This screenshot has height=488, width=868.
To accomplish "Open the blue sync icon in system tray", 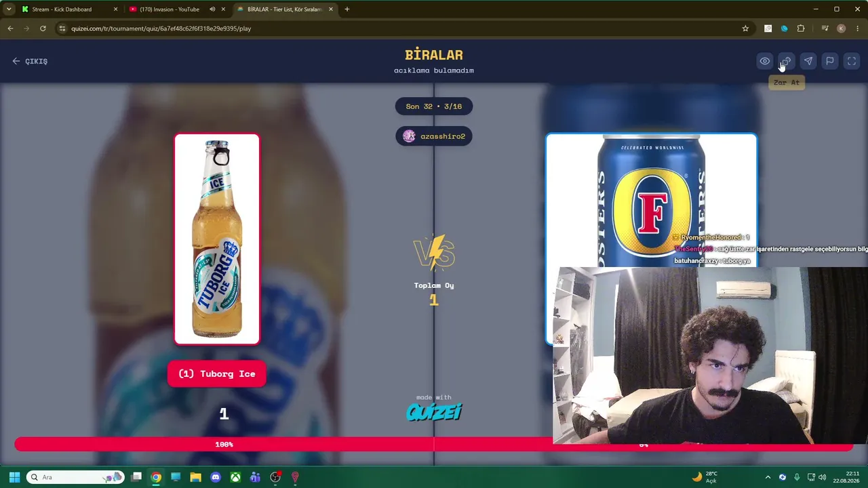I will [x=783, y=477].
